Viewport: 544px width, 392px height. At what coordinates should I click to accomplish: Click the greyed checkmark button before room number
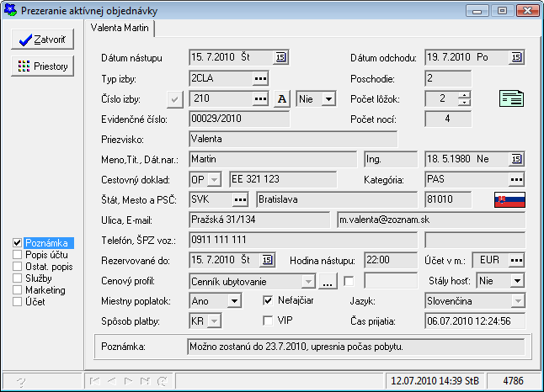[175, 100]
